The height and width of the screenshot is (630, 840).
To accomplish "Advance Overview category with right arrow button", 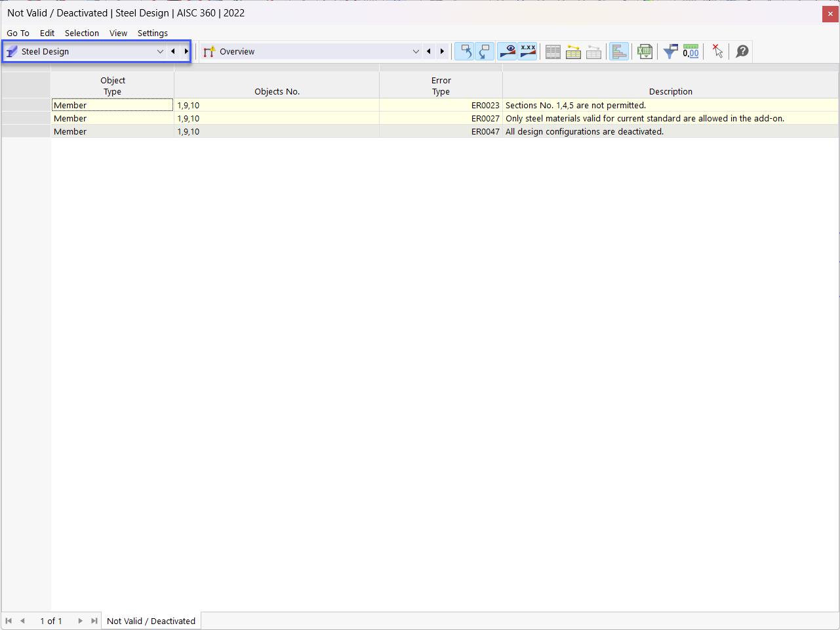I will [442, 51].
